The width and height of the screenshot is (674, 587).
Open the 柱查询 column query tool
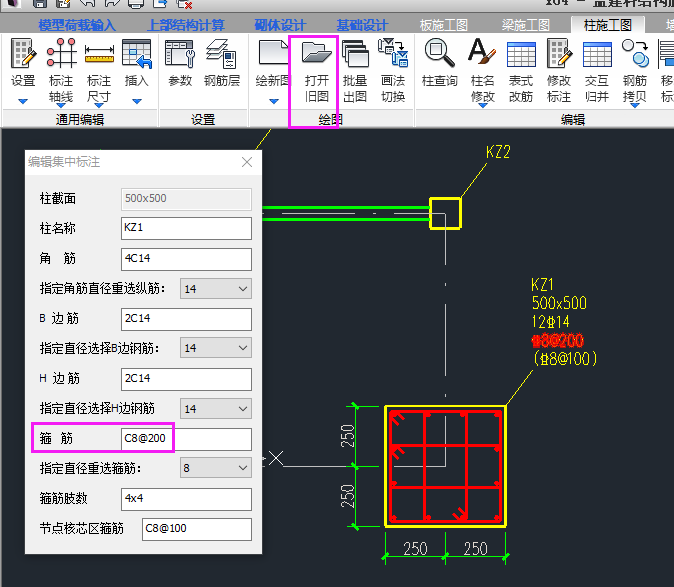coord(440,62)
